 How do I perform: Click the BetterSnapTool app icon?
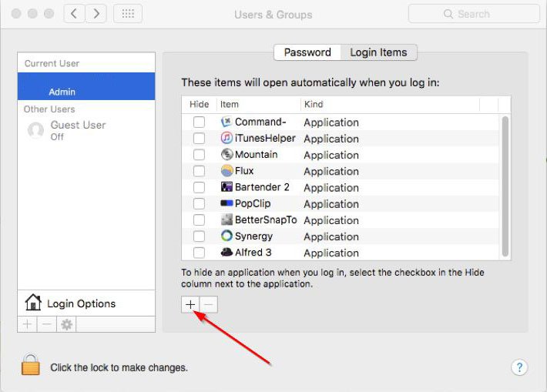pos(227,219)
